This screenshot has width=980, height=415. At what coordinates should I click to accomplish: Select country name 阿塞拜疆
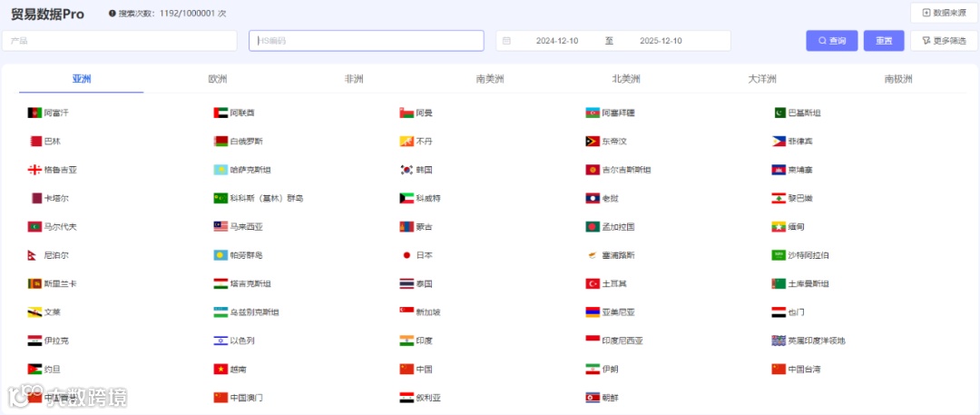click(618, 114)
